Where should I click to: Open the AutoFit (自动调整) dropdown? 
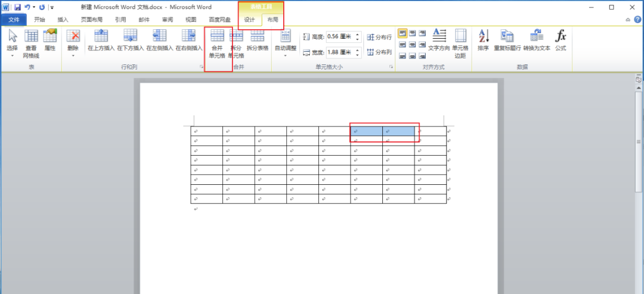tap(285, 43)
